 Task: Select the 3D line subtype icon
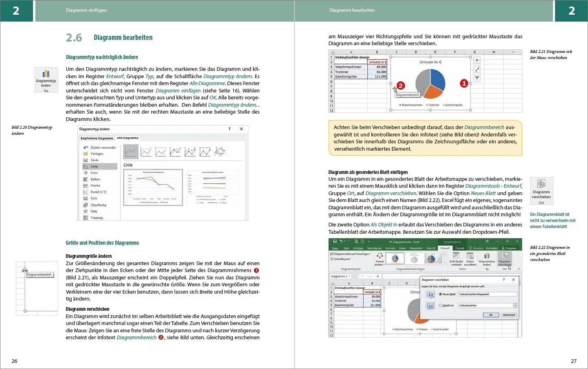click(x=220, y=152)
